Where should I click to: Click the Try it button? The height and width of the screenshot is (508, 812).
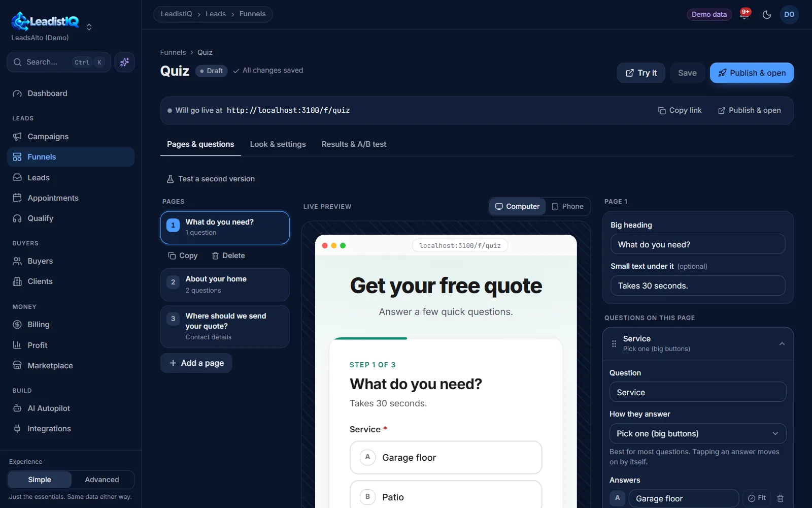(641, 73)
